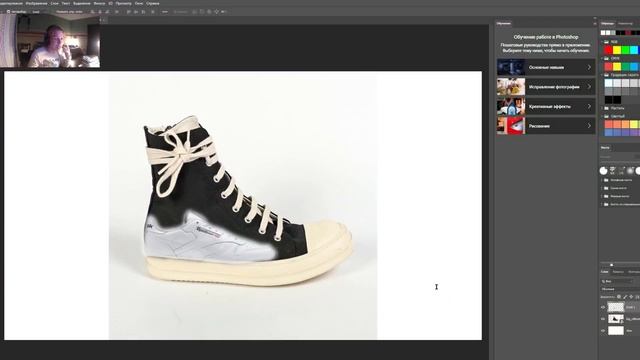640x360 pixels.
Task: Select the soft fuzzy brush preset
Action: click(x=630, y=171)
